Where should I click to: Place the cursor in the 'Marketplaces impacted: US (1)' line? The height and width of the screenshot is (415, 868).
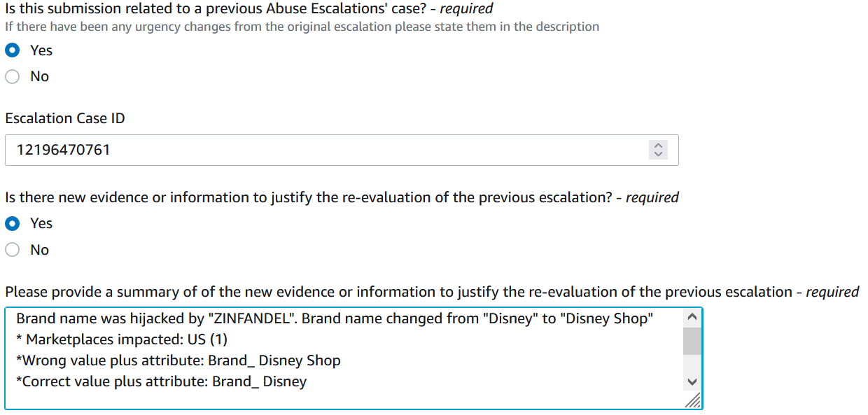click(x=122, y=339)
